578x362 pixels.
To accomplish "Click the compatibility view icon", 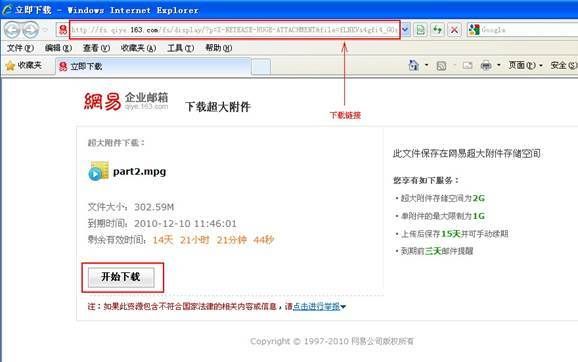I will [421, 30].
